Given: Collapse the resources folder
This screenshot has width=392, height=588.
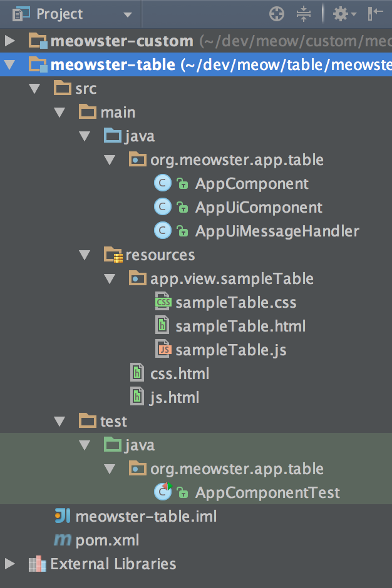Looking at the screenshot, I should coord(85,255).
